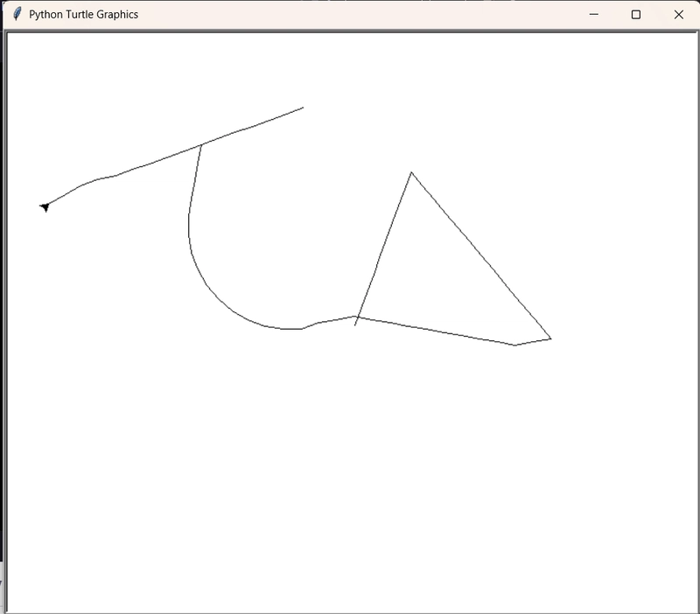The height and width of the screenshot is (614, 700).
Task: Click the upper-right end of the long diagonal line
Action: [x=303, y=108]
